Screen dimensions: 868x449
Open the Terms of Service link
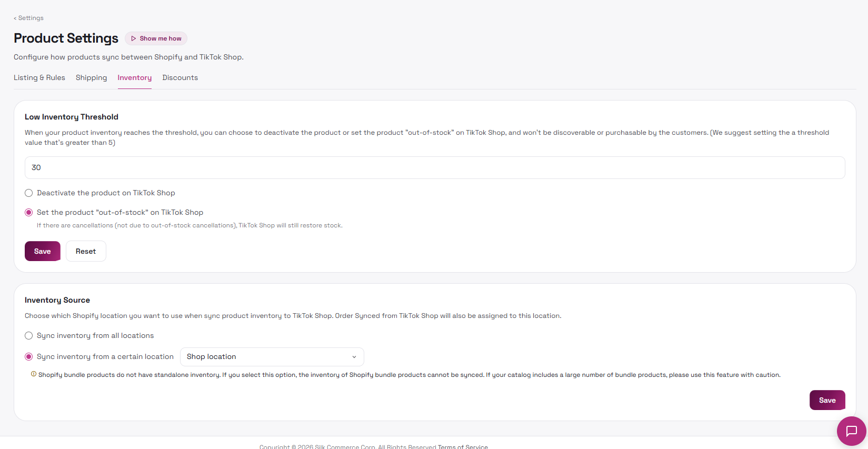click(463, 446)
